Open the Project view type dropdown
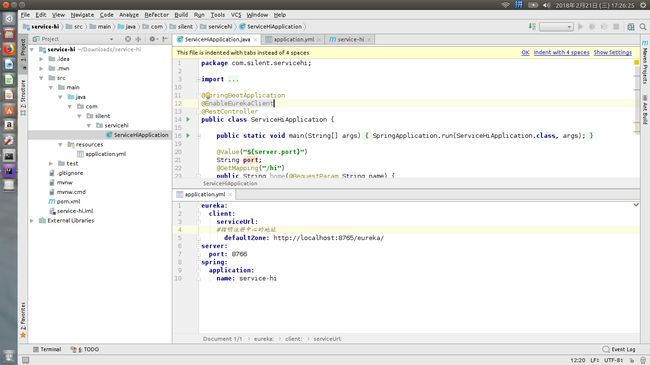650x365 pixels. pyautogui.click(x=112, y=39)
